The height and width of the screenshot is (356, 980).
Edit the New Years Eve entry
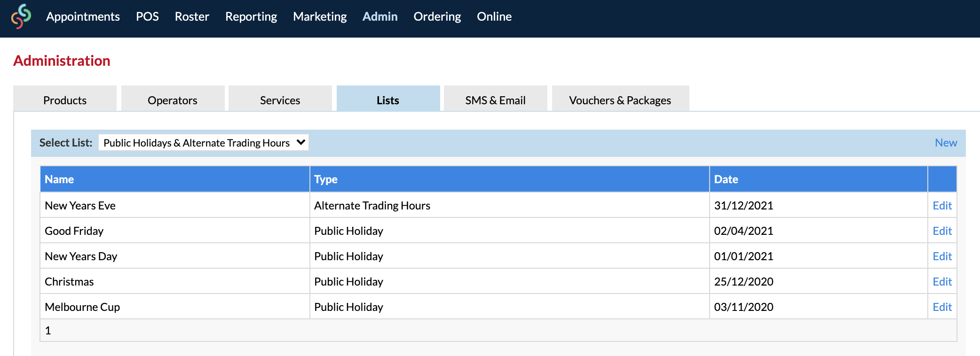coord(942,206)
